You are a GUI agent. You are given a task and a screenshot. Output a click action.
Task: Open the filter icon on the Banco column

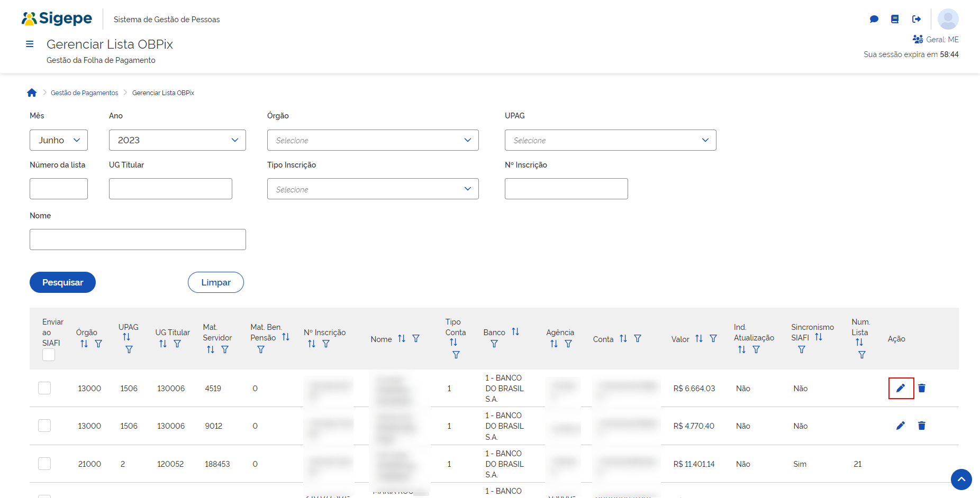tap(494, 343)
